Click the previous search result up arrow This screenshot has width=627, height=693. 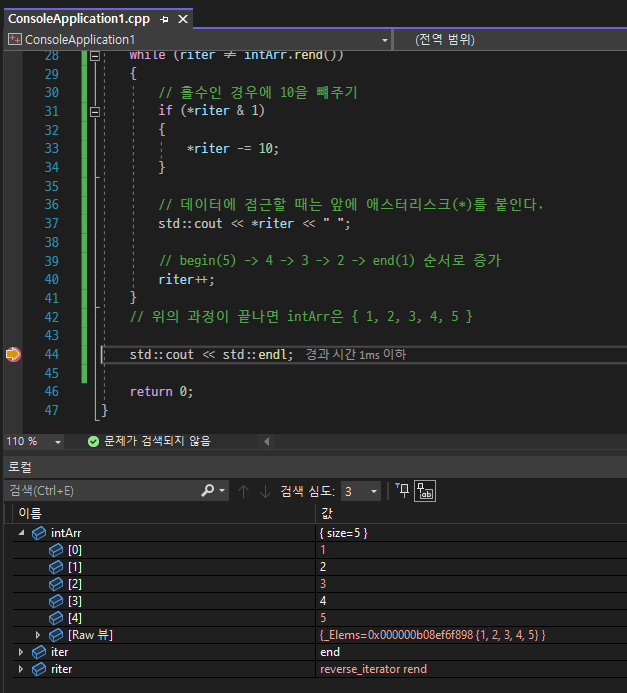(243, 491)
